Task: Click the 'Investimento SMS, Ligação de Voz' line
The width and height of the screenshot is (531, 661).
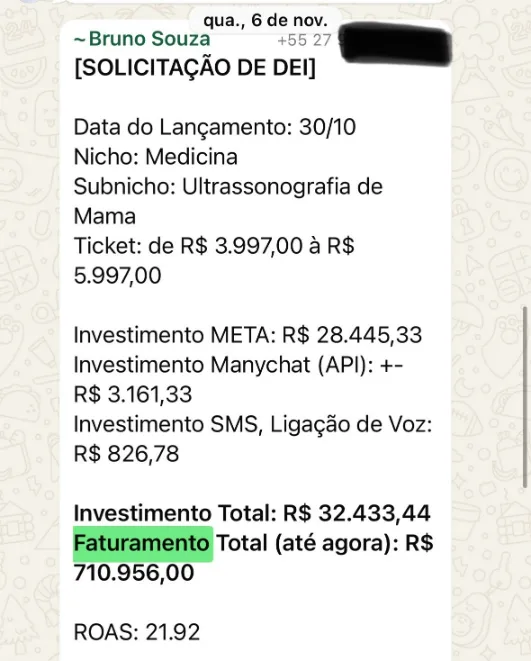Action: [253, 425]
